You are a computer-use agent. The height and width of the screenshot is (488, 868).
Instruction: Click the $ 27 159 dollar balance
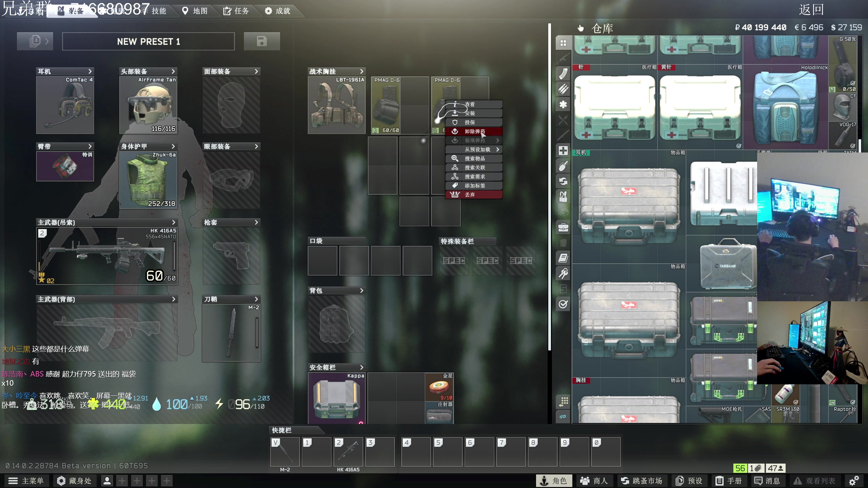pos(846,27)
